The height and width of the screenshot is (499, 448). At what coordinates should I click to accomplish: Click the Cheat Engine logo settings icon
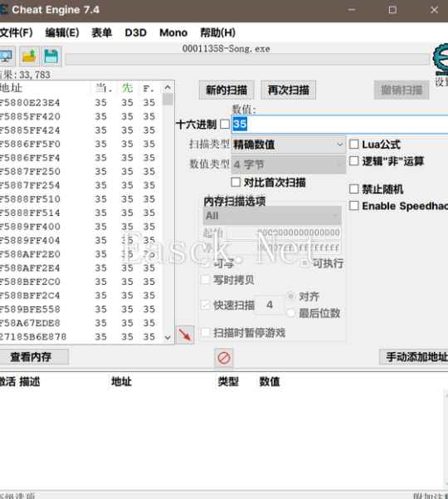pyautogui.click(x=441, y=61)
